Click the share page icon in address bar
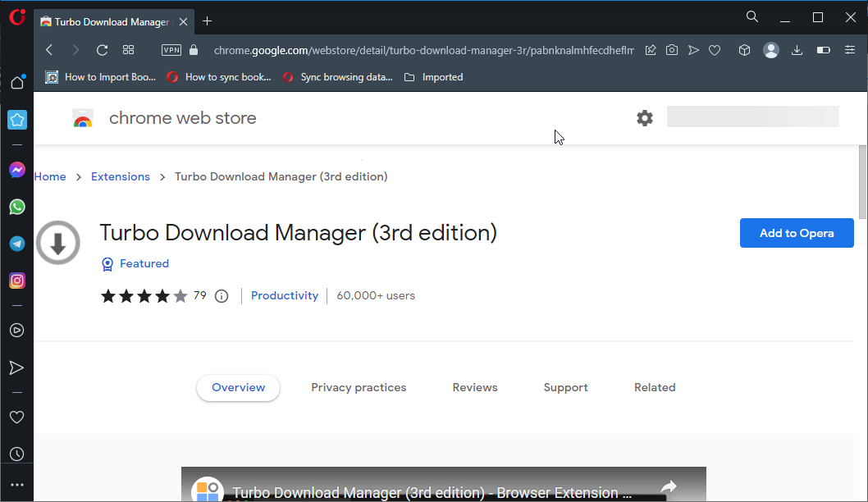 tap(651, 50)
